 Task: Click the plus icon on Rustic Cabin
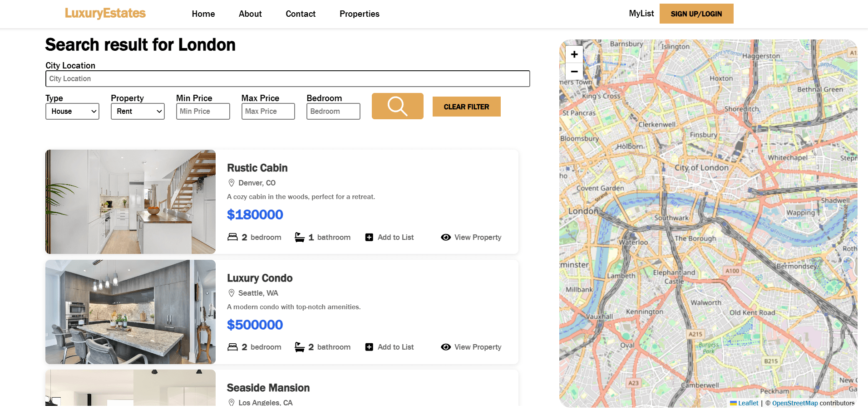pyautogui.click(x=369, y=237)
